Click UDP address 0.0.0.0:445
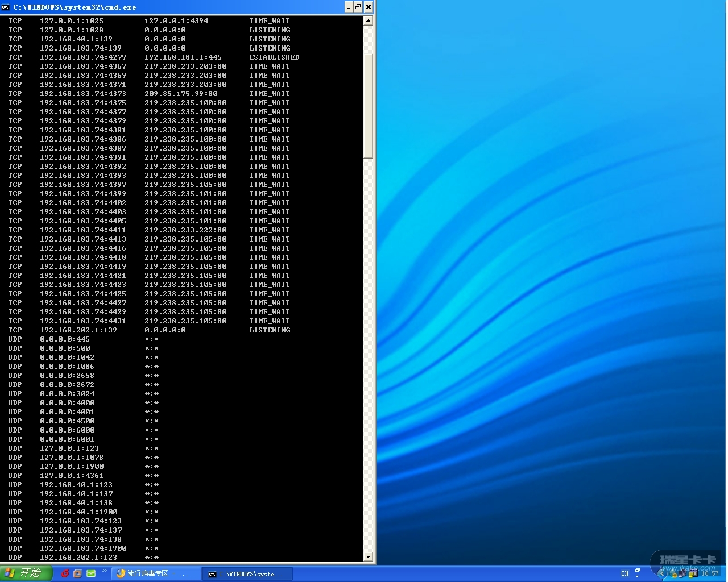 (x=65, y=339)
